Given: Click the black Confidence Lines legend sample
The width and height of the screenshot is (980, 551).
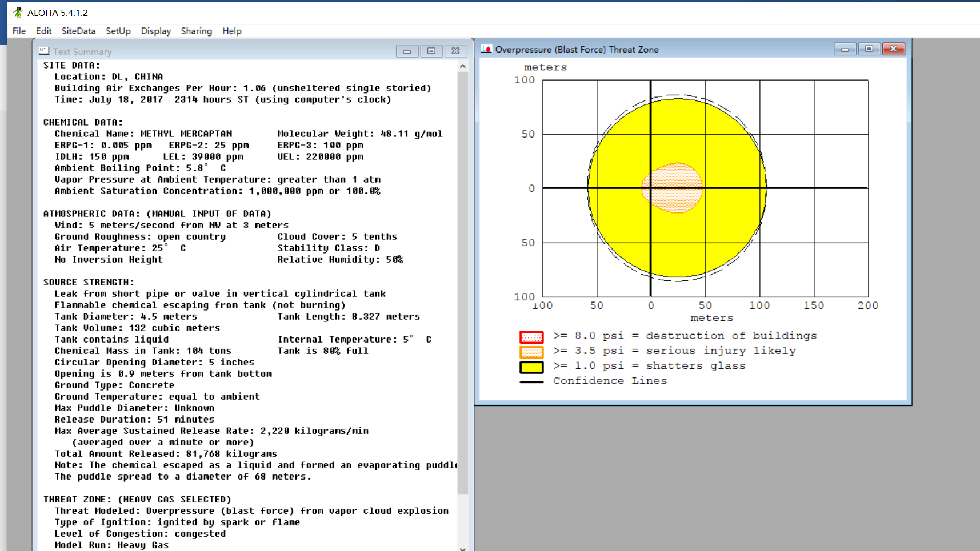Looking at the screenshot, I should (531, 382).
